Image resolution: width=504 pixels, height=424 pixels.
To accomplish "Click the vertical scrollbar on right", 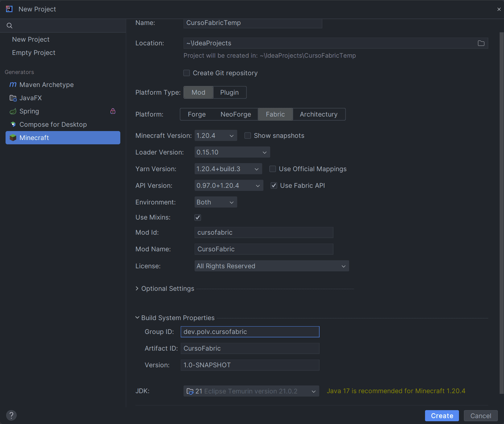I will tap(502, 213).
